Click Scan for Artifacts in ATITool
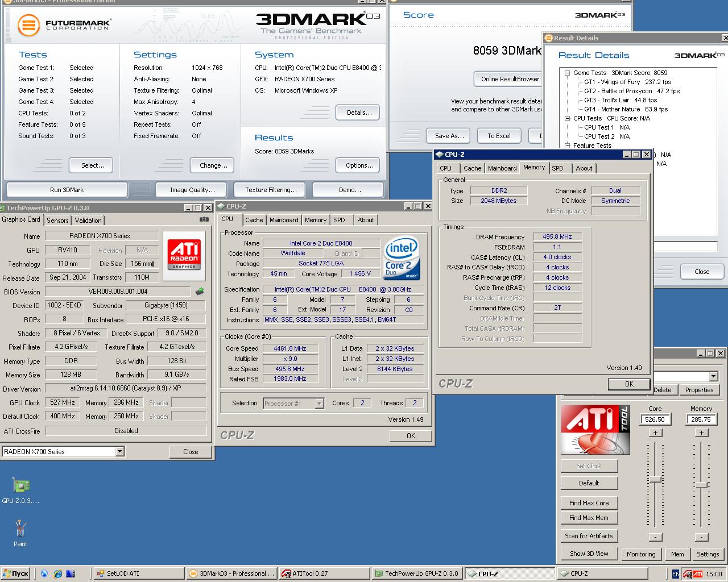Image resolution: width=728 pixels, height=582 pixels. click(x=589, y=536)
